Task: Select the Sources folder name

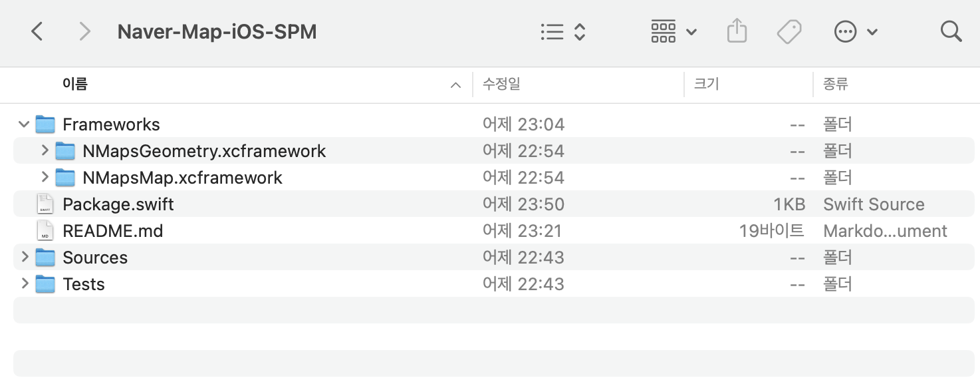Action: pyautogui.click(x=95, y=258)
